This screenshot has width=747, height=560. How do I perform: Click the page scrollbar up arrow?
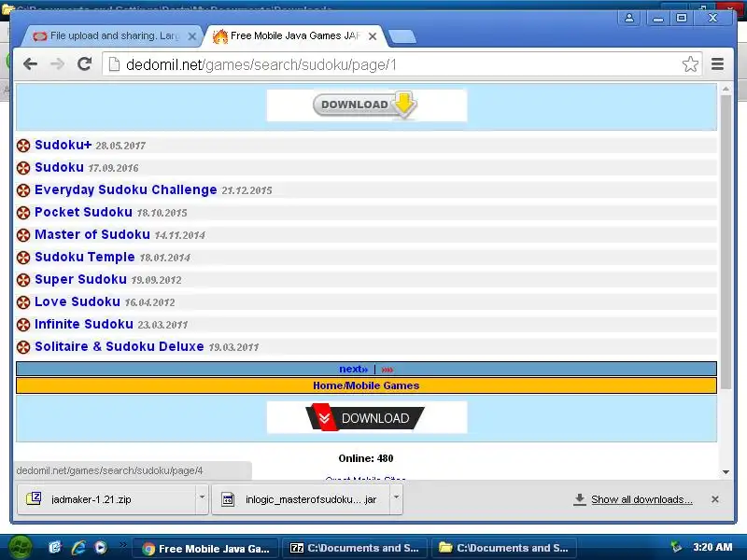726,89
